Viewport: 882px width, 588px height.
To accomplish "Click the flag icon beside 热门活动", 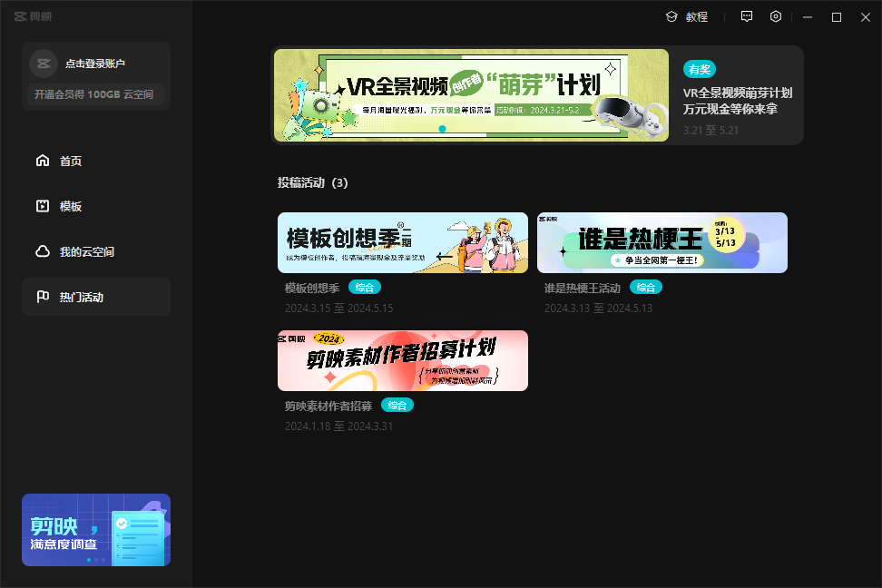I will pyautogui.click(x=43, y=297).
